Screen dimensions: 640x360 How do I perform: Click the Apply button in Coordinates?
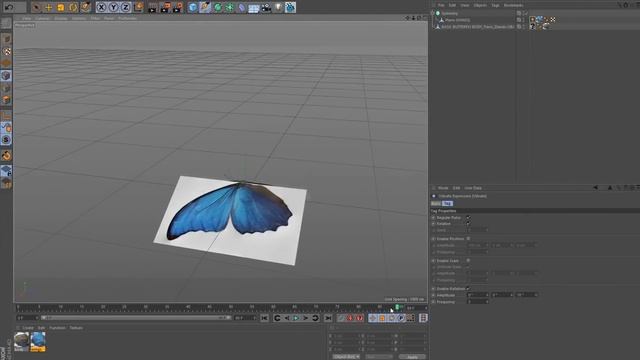tap(412, 357)
